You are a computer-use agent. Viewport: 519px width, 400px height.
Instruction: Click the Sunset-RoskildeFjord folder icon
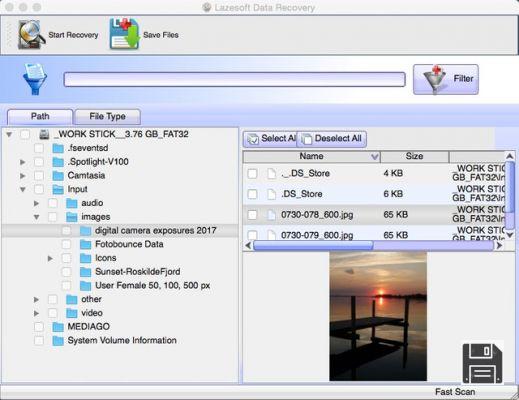86,272
